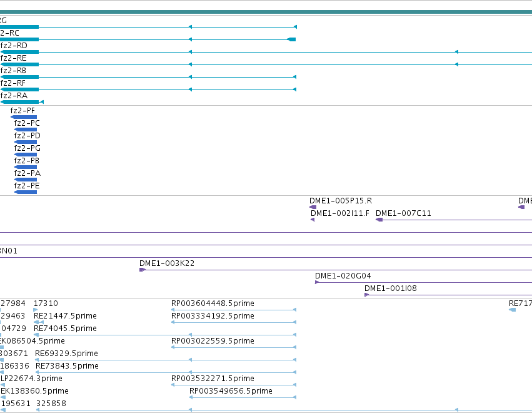Click the RP003604448.5prime EST label

coord(213,303)
